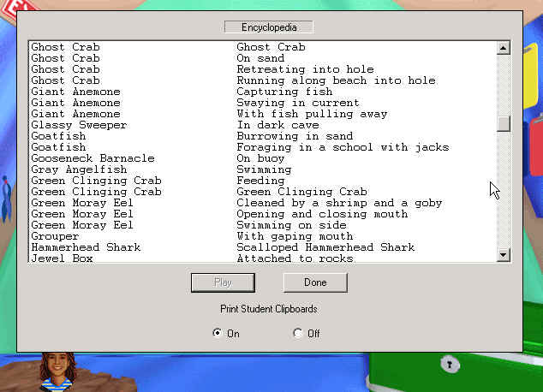Select the Gooseneck Barnacle row
543x392 pixels.
pyautogui.click(x=262, y=158)
